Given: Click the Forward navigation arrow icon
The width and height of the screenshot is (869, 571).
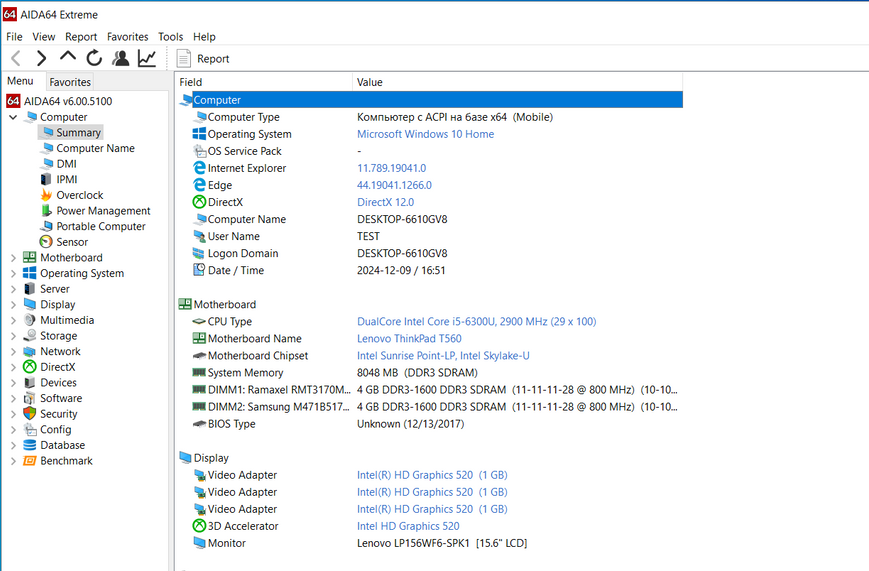Looking at the screenshot, I should tap(41, 58).
